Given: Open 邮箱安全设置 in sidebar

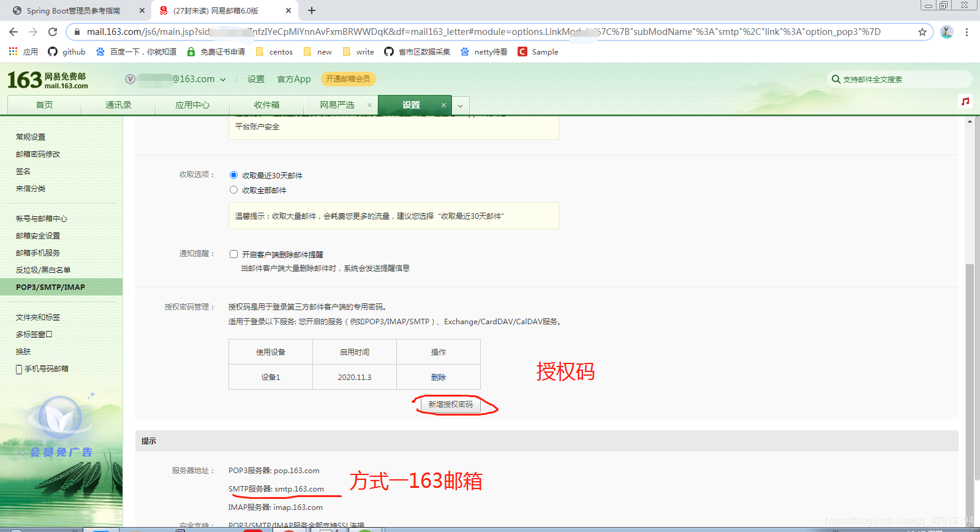Looking at the screenshot, I should (x=38, y=235).
